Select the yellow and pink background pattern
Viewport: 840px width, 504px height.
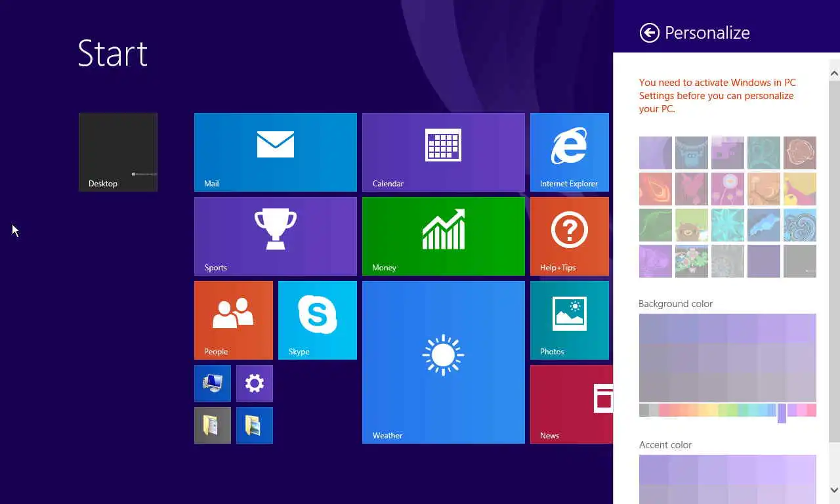point(800,189)
